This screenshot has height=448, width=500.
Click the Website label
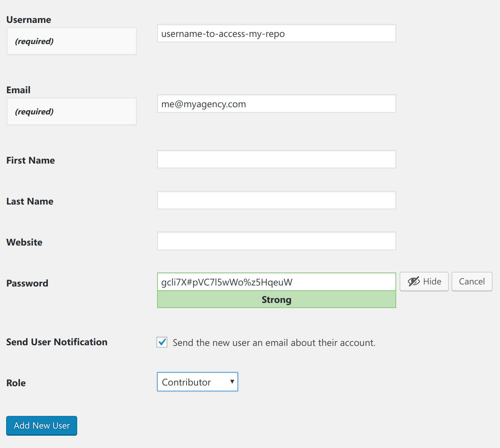(25, 242)
